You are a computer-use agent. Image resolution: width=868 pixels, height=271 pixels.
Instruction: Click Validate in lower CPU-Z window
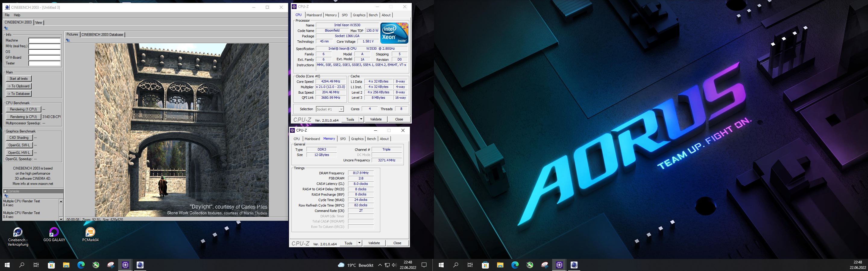(374, 243)
